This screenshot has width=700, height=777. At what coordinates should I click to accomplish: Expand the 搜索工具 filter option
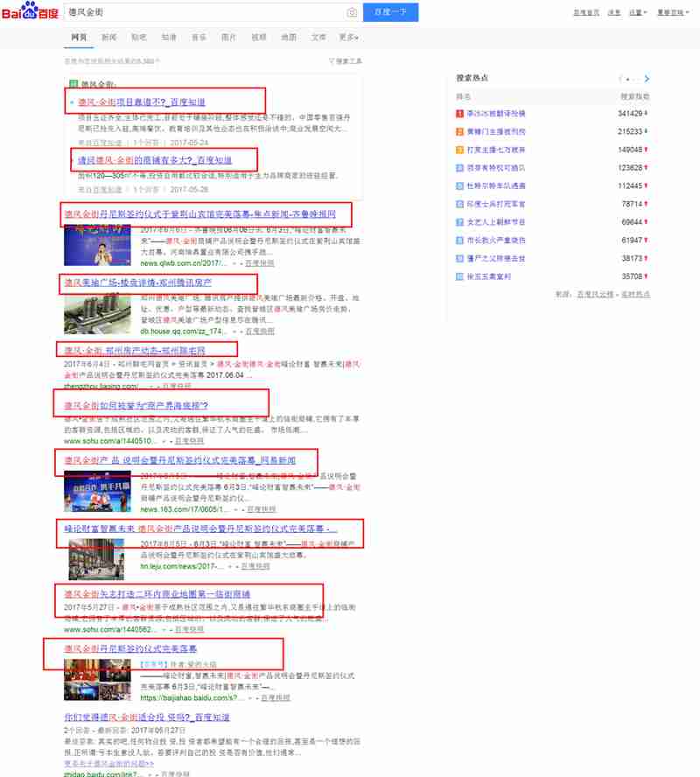[345, 61]
